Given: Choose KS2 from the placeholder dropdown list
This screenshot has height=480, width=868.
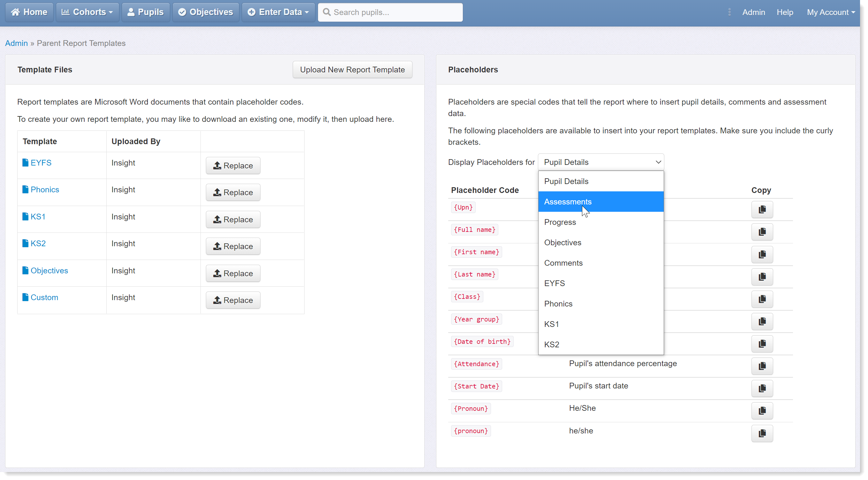Looking at the screenshot, I should tap(601, 344).
